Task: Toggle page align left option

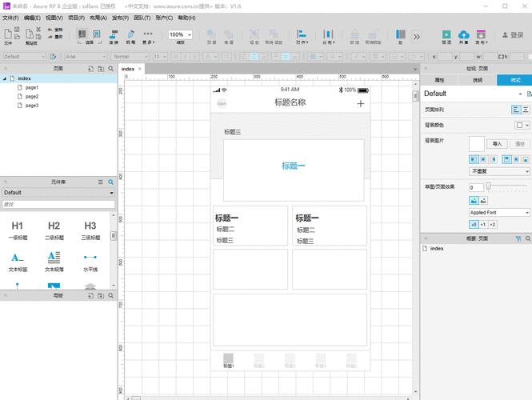Action: click(x=516, y=110)
